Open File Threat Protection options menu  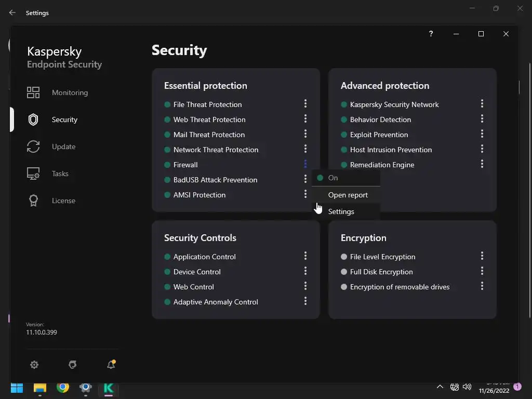[x=305, y=103]
